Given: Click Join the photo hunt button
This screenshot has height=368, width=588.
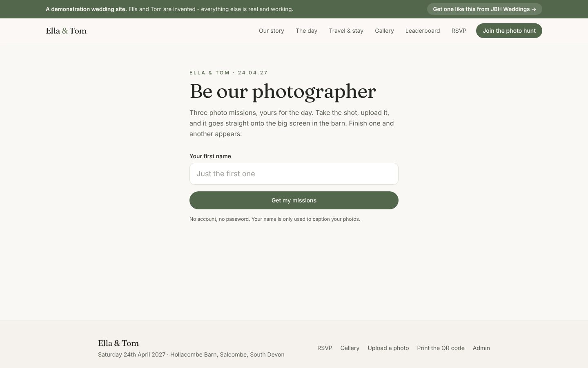Looking at the screenshot, I should pyautogui.click(x=509, y=31).
